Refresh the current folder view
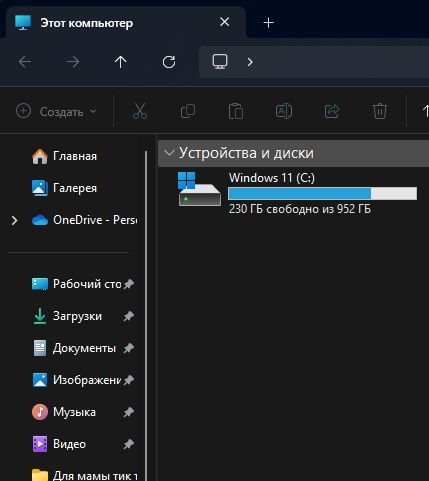The height and width of the screenshot is (481, 429). (169, 62)
